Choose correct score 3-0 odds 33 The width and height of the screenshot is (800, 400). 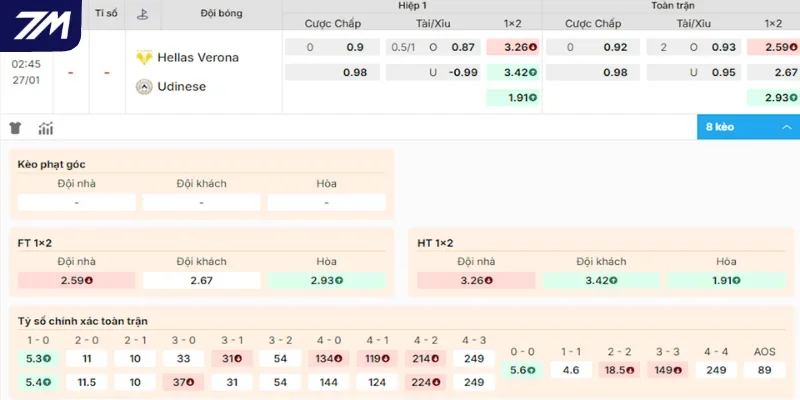(x=183, y=359)
